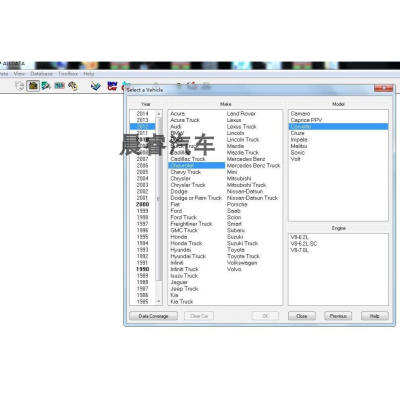Click the faded first toolbar icon

[20, 86]
